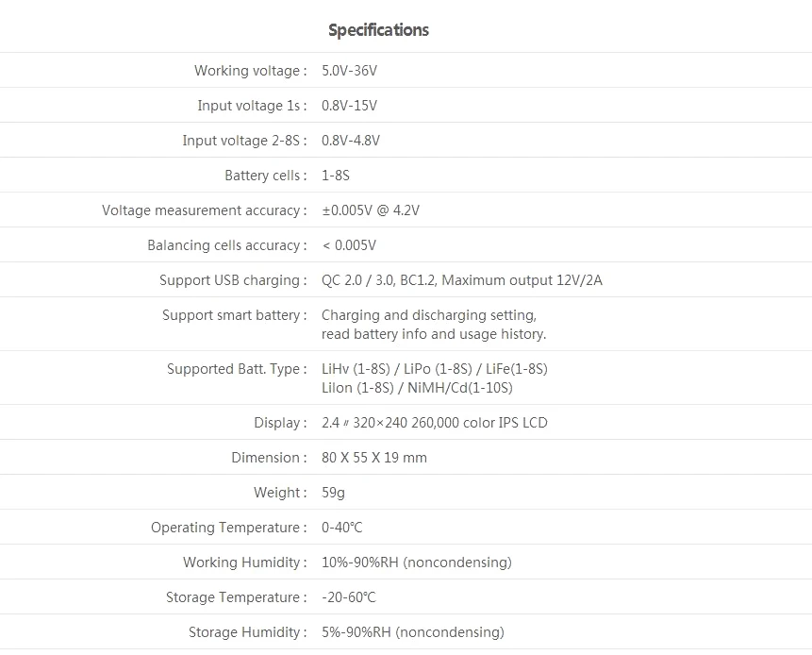Click the QC 2.0 / 3.0 USB charging text
Image resolution: width=812 pixels, height=655 pixels.
tap(357, 280)
